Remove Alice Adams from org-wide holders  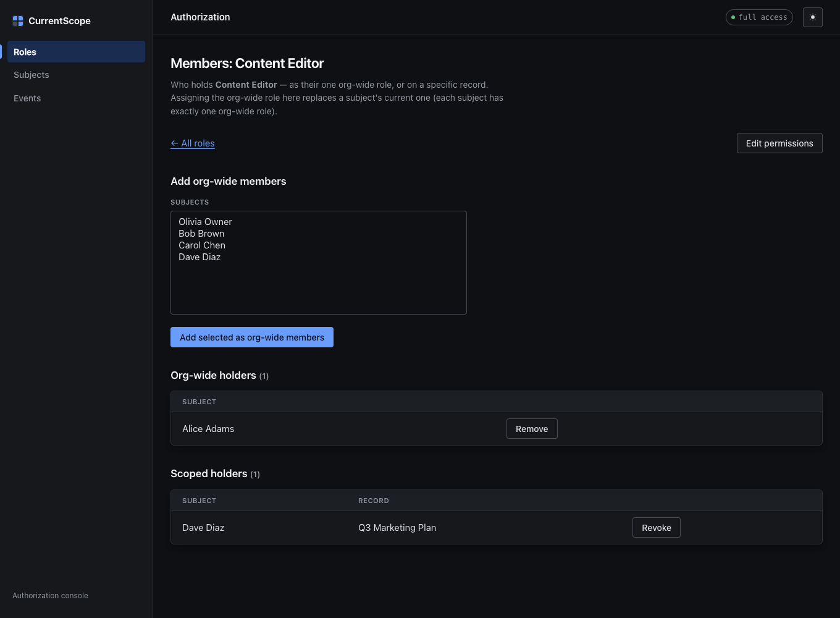pos(532,429)
